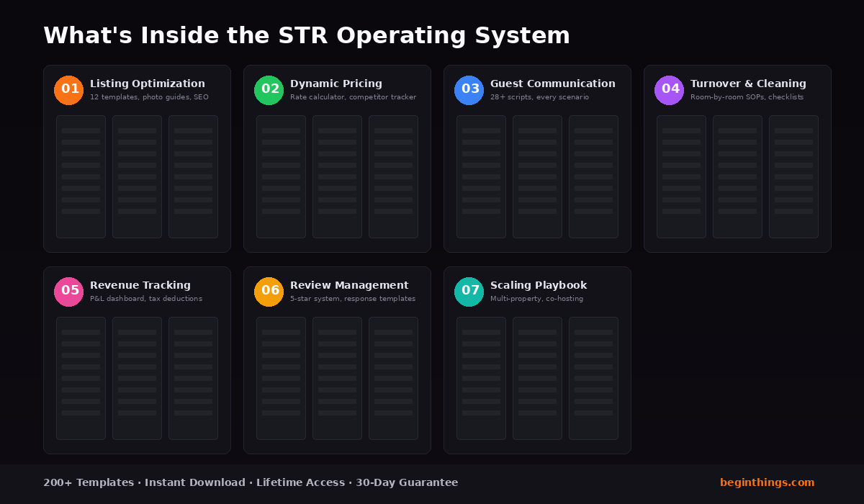This screenshot has width=864, height=504.
Task: Open middle document thumbnail in Revenue Tracking card
Action: click(137, 378)
